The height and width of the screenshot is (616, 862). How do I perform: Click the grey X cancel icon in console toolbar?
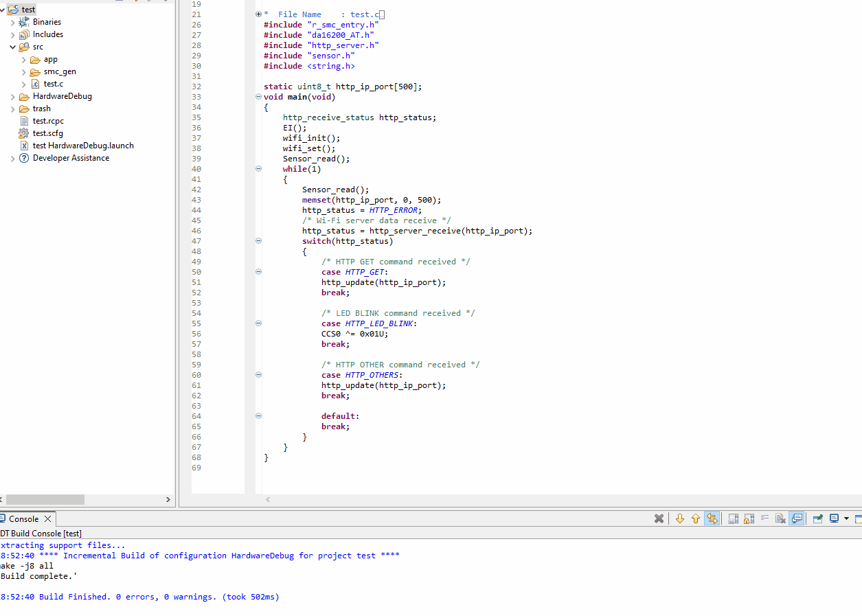point(659,518)
